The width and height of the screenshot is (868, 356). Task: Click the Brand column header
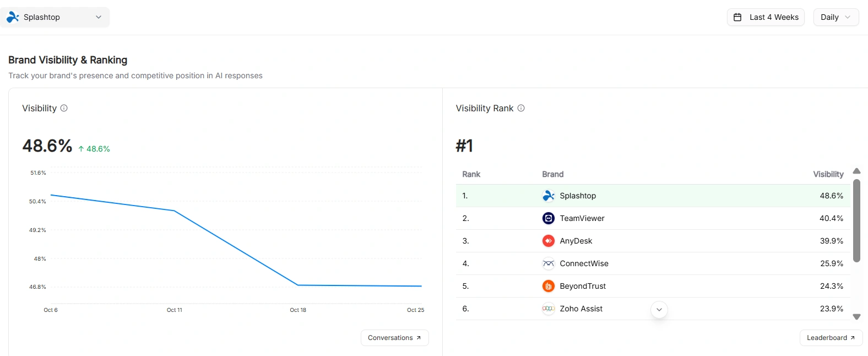point(553,174)
